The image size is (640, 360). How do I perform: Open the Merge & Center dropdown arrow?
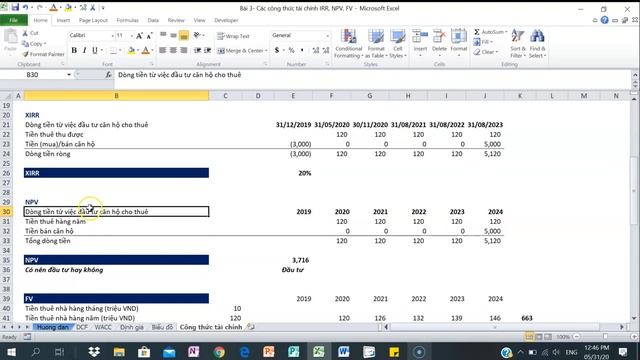(266, 51)
